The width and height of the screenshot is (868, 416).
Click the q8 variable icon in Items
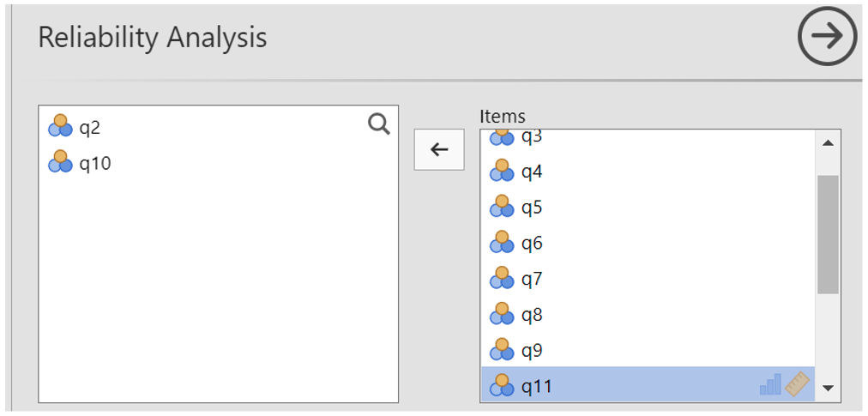click(x=502, y=315)
